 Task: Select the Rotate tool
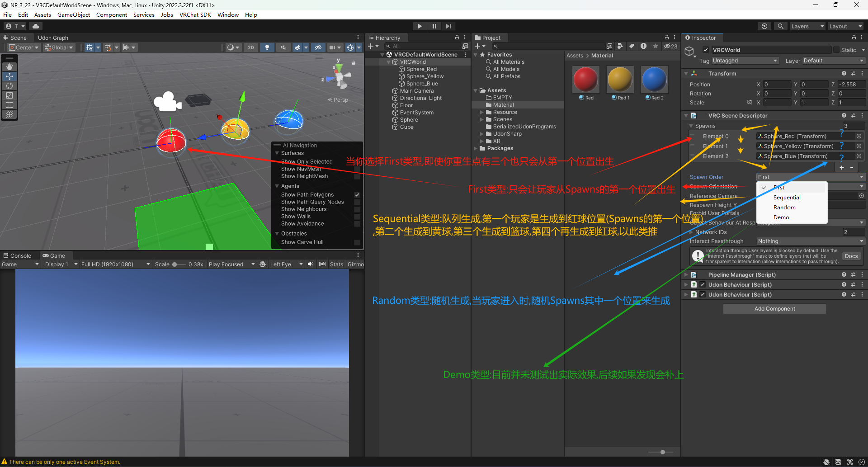click(x=9, y=86)
